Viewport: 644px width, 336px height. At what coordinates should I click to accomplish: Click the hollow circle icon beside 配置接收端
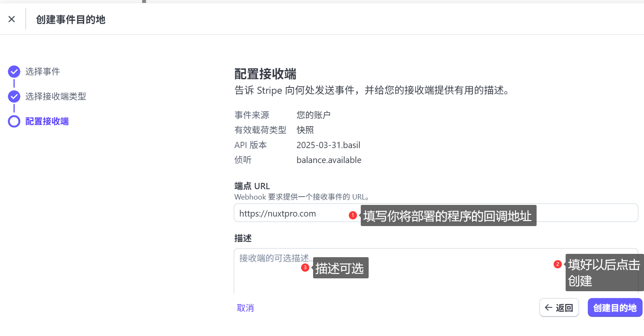click(14, 122)
